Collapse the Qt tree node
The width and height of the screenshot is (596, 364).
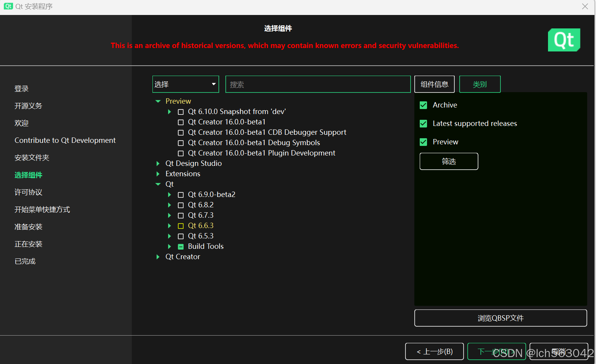coord(158,184)
